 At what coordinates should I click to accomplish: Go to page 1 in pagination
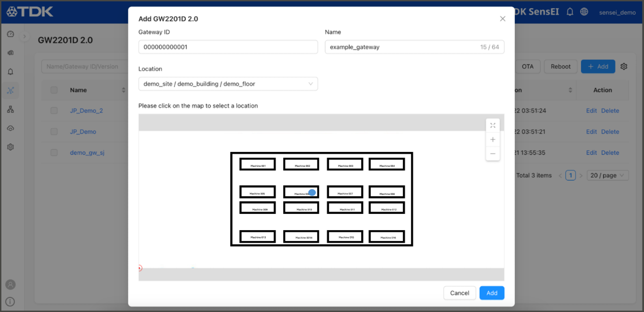point(571,175)
